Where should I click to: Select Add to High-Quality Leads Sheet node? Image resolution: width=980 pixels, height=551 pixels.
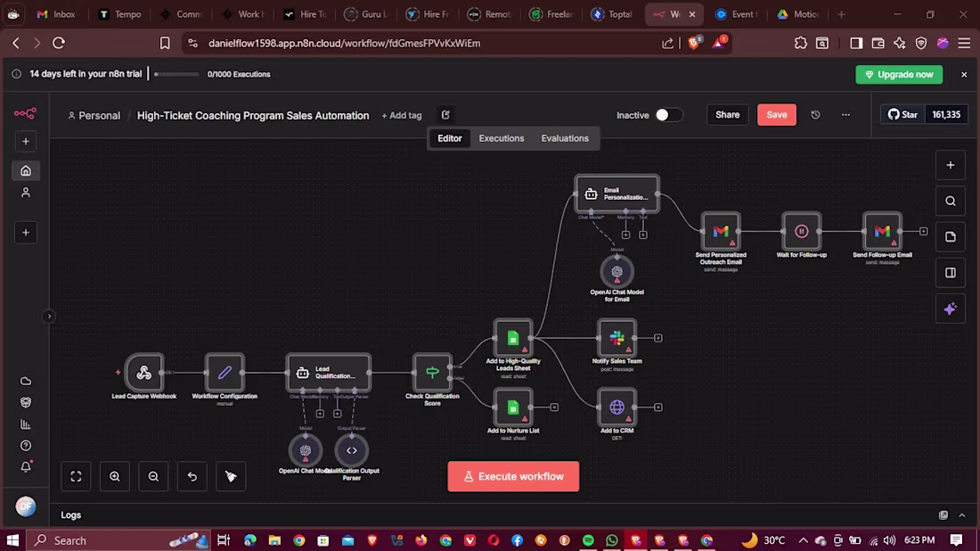[x=513, y=338]
